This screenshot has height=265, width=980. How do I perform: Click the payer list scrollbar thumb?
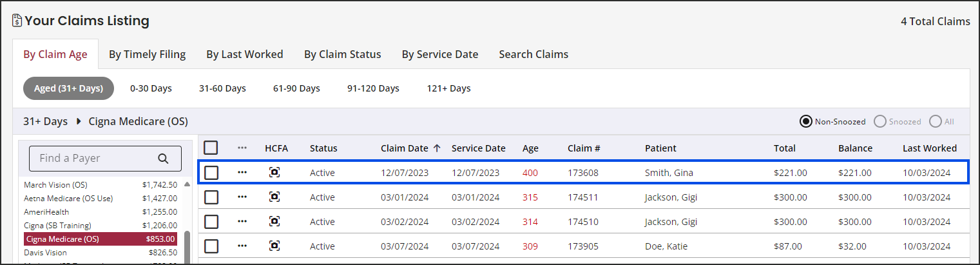(x=187, y=247)
